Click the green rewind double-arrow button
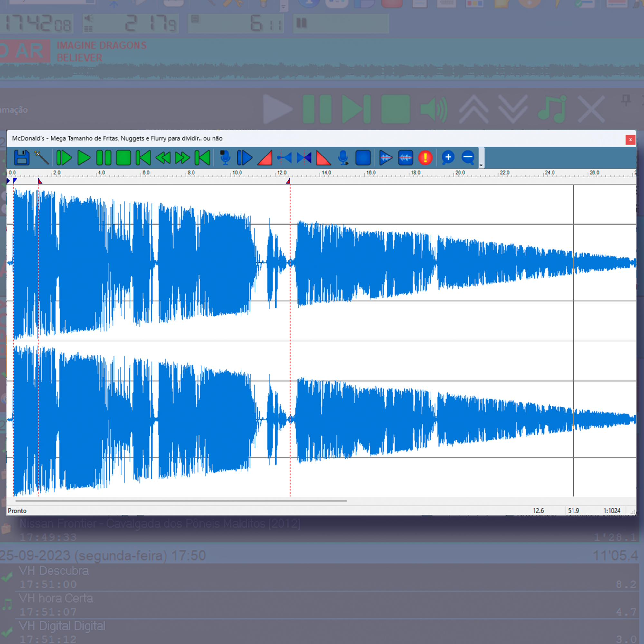Image resolution: width=644 pixels, height=644 pixels. 163,158
